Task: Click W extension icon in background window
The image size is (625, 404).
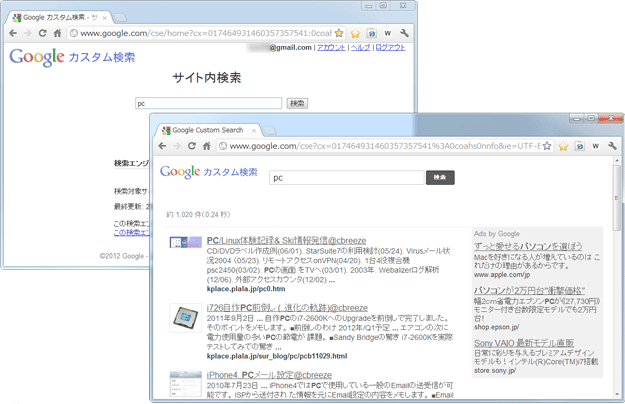Action: (387, 33)
